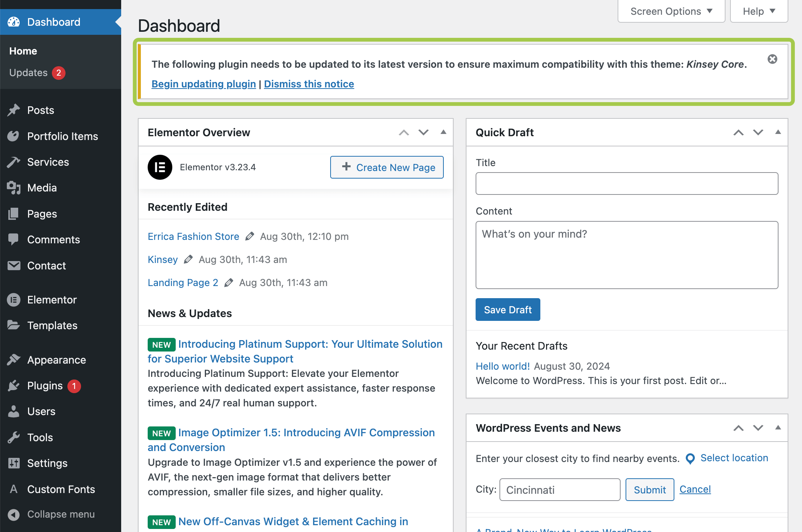Click the Create New Page button

387,167
